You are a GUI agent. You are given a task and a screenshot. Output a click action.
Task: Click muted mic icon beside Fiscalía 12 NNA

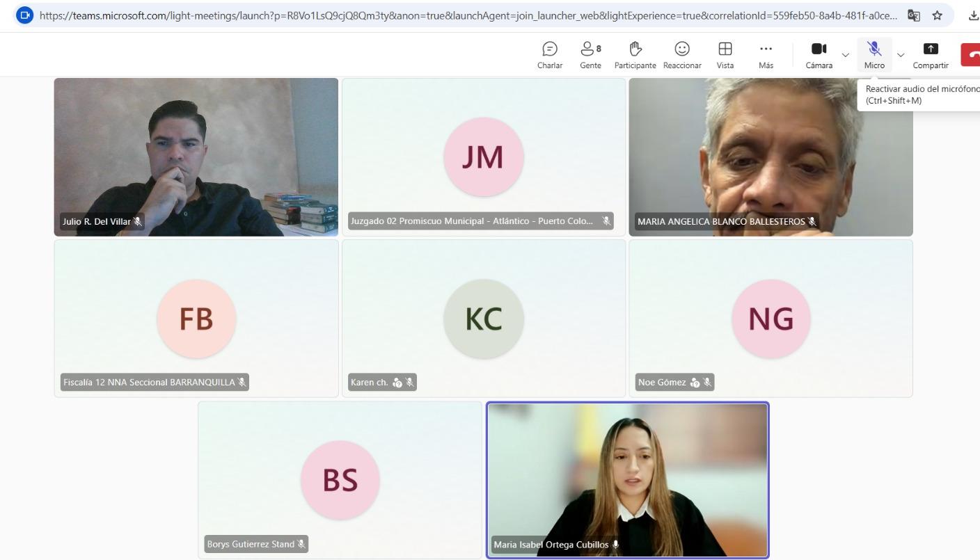242,382
